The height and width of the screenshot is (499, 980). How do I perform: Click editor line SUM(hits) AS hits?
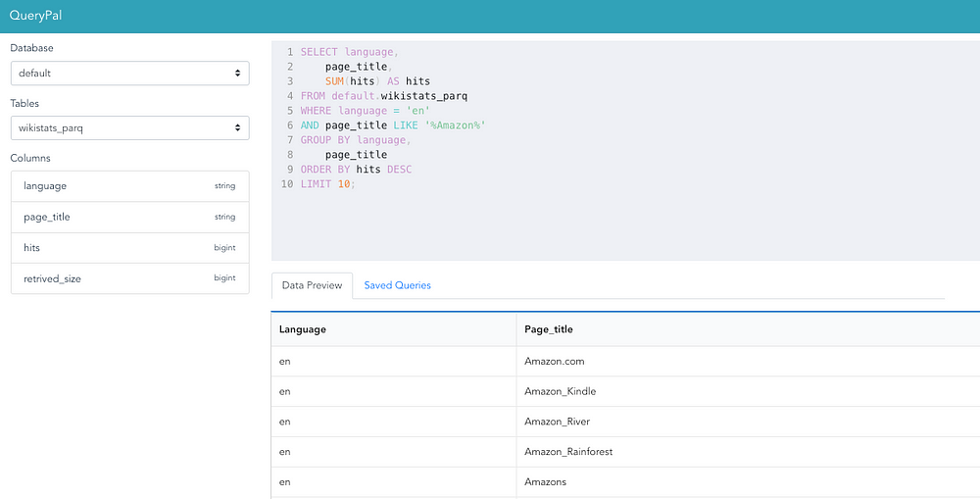pos(377,81)
